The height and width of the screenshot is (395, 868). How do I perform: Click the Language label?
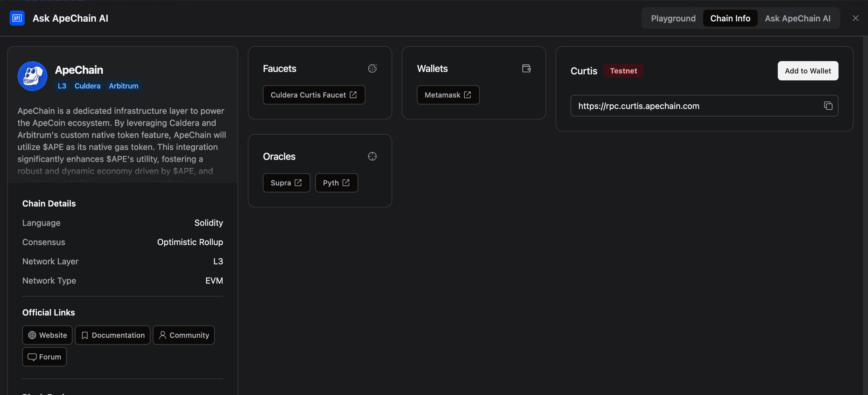tap(41, 223)
